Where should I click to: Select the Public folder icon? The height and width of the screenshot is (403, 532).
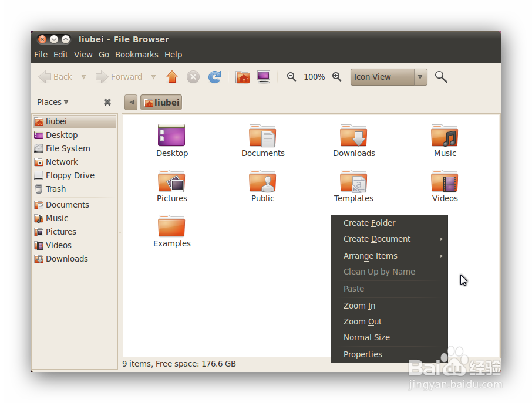[262, 181]
